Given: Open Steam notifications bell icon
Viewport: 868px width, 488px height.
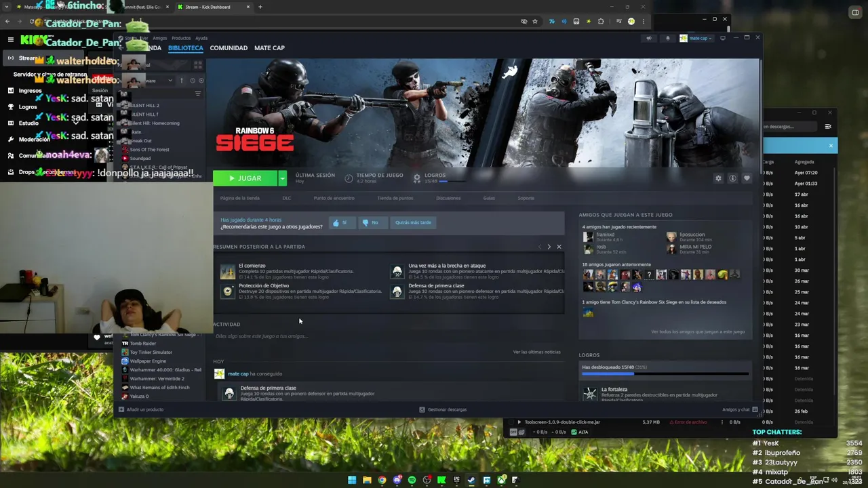Looking at the screenshot, I should click(x=667, y=38).
